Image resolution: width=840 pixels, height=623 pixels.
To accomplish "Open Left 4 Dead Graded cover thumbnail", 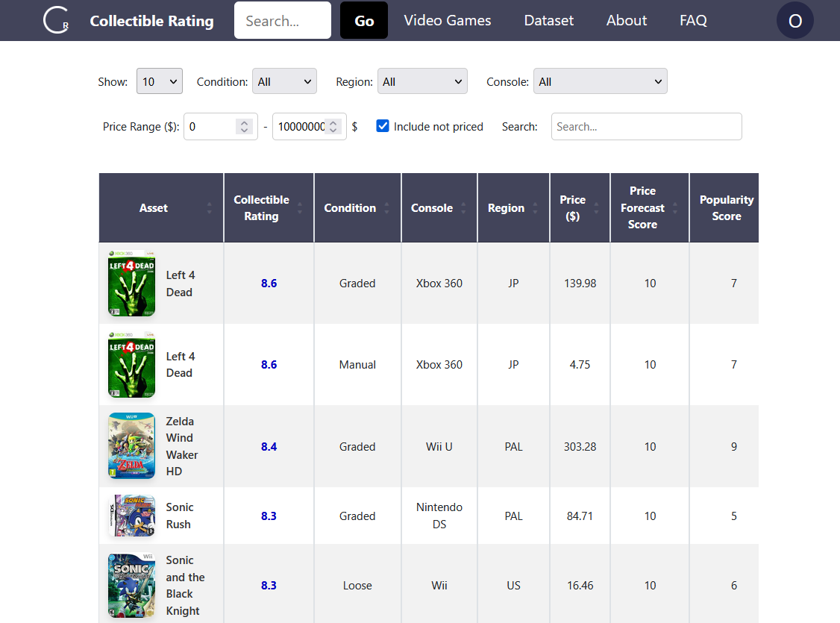I will tap(132, 283).
